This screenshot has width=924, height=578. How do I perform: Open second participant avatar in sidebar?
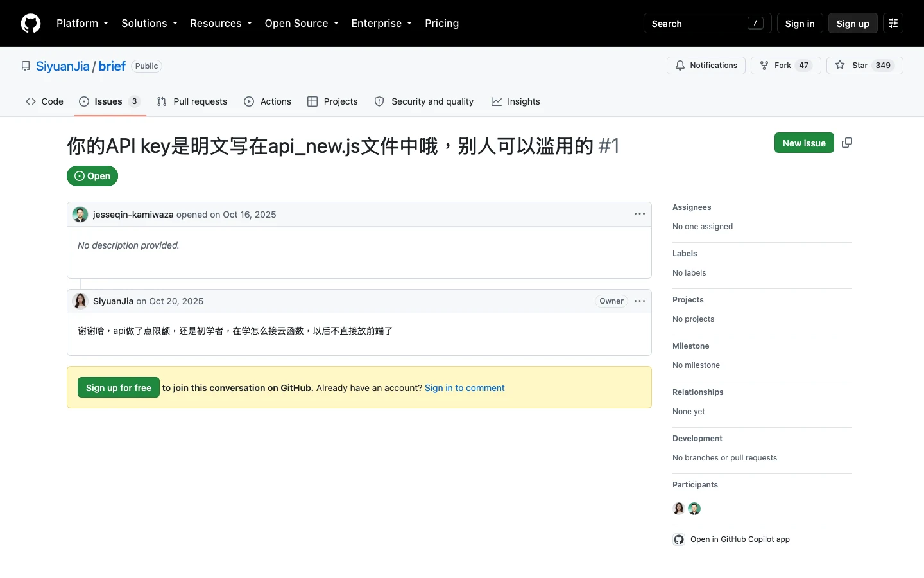[x=694, y=509]
